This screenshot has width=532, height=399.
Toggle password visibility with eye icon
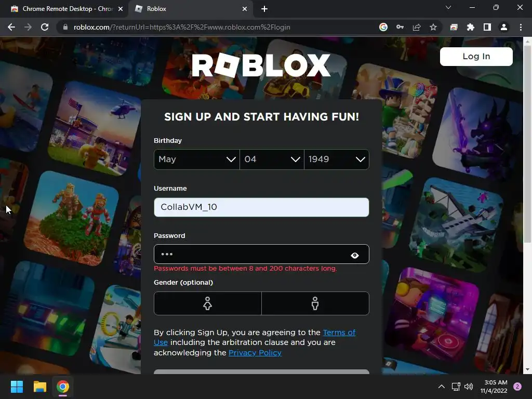click(x=355, y=255)
